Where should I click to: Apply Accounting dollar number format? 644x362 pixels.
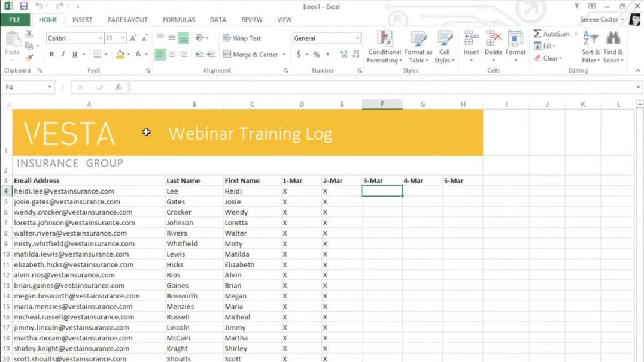[299, 54]
